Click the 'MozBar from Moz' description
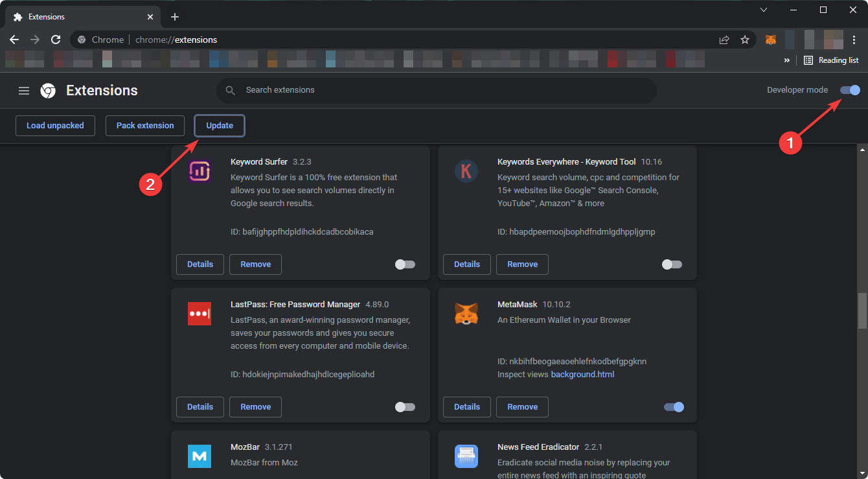The width and height of the screenshot is (868, 479). 264,463
